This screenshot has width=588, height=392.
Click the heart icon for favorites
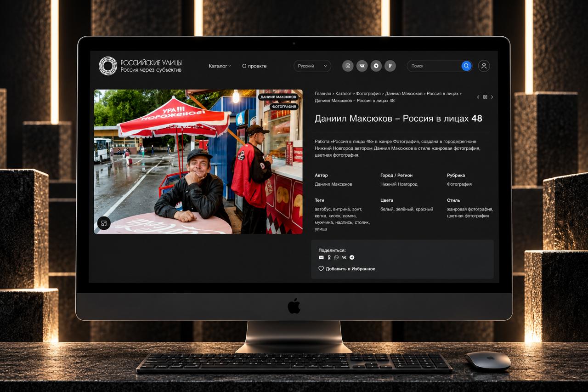click(321, 269)
